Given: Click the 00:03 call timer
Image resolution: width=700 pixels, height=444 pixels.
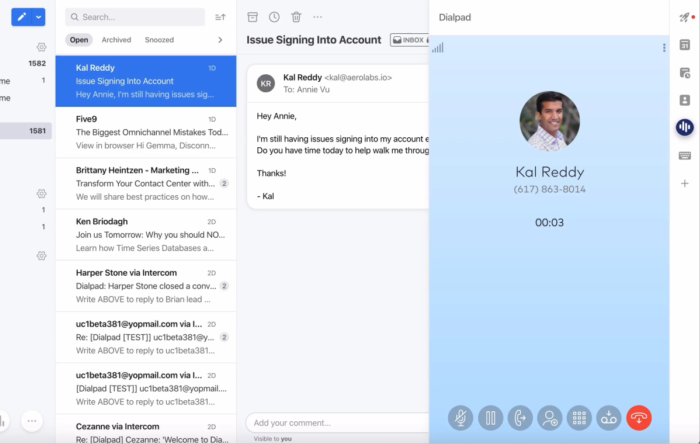Looking at the screenshot, I should pos(550,223).
